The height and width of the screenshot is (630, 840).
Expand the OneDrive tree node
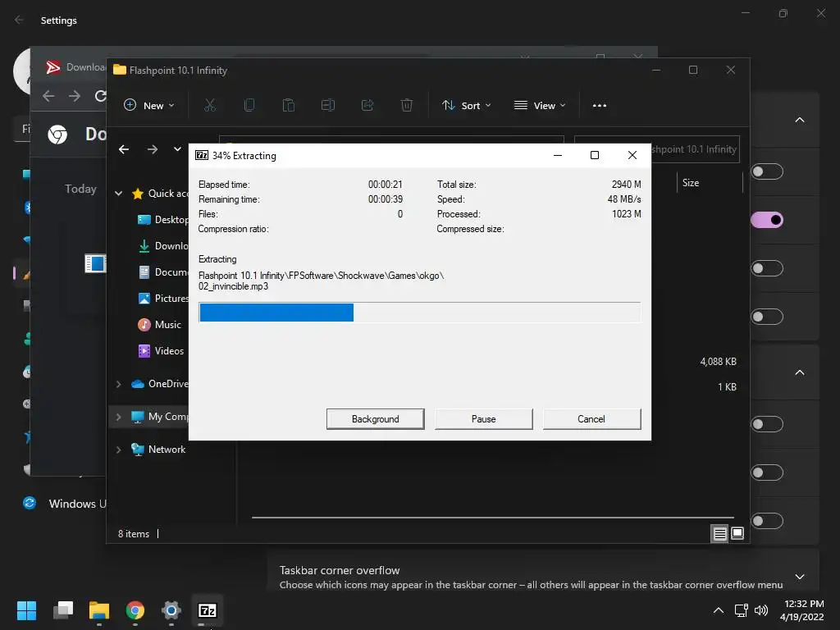pyautogui.click(x=118, y=384)
